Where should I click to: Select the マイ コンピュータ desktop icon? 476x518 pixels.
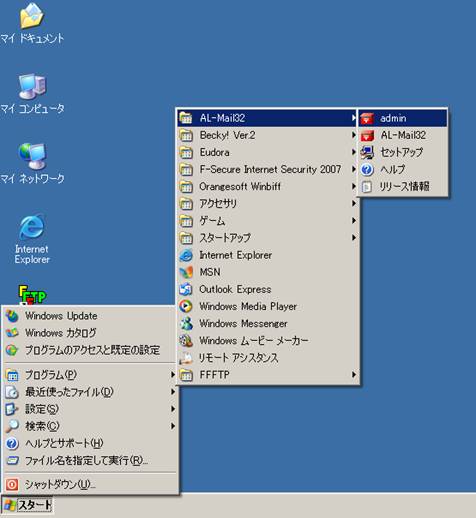pyautogui.click(x=32, y=94)
